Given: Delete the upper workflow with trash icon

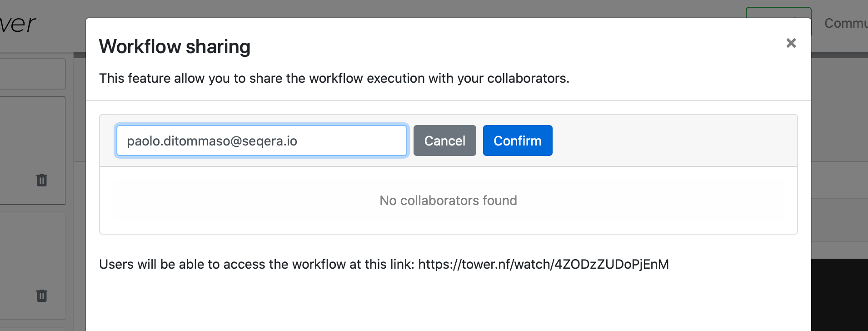Looking at the screenshot, I should 42,181.
